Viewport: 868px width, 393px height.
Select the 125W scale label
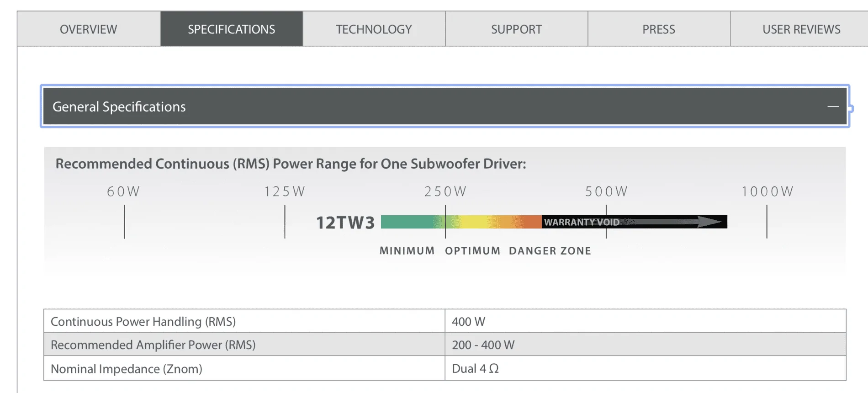(x=285, y=191)
